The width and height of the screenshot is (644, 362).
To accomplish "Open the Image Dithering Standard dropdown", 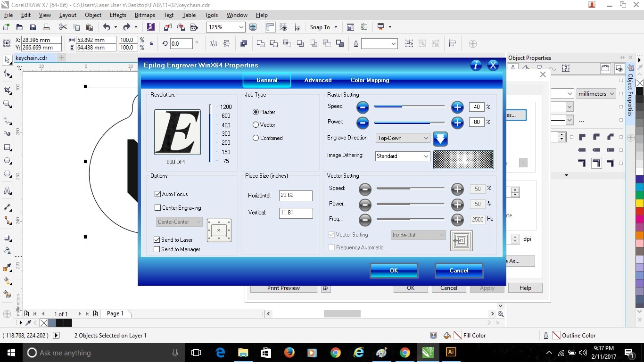I will click(403, 156).
